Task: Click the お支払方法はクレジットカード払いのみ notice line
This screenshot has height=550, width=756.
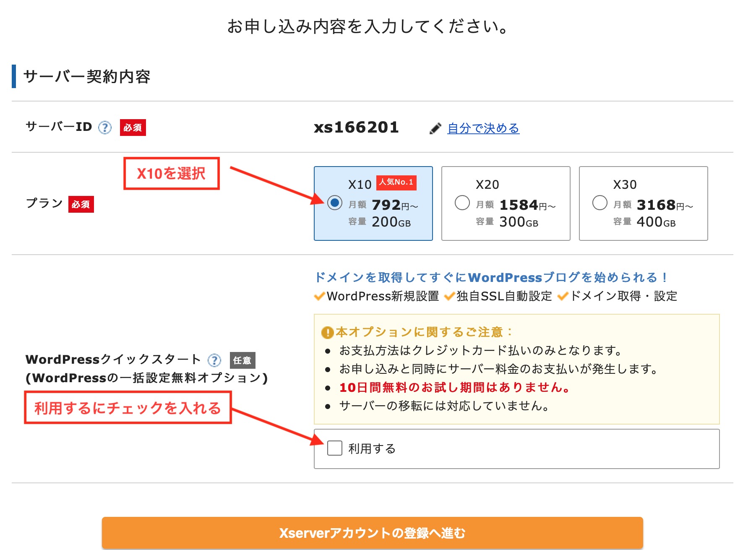Action: click(x=481, y=350)
